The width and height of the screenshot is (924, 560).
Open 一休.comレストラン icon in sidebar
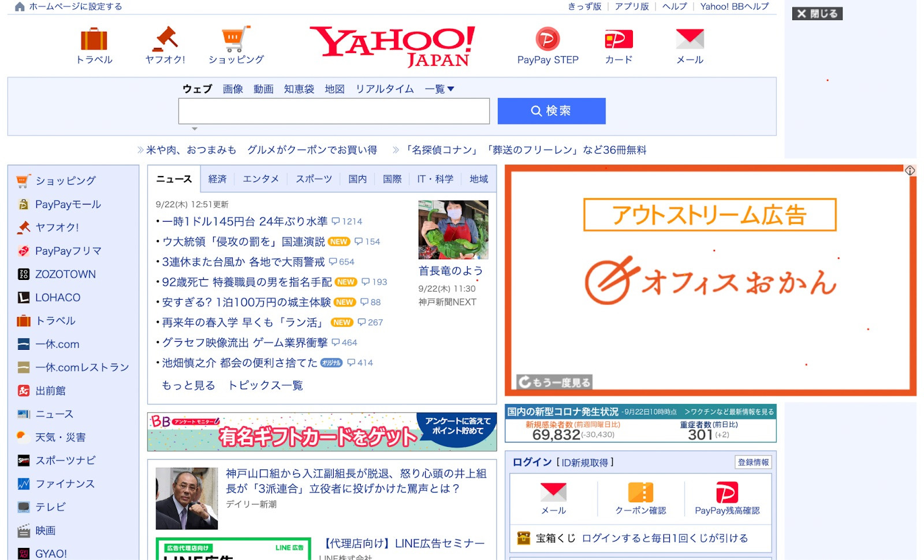tap(23, 367)
